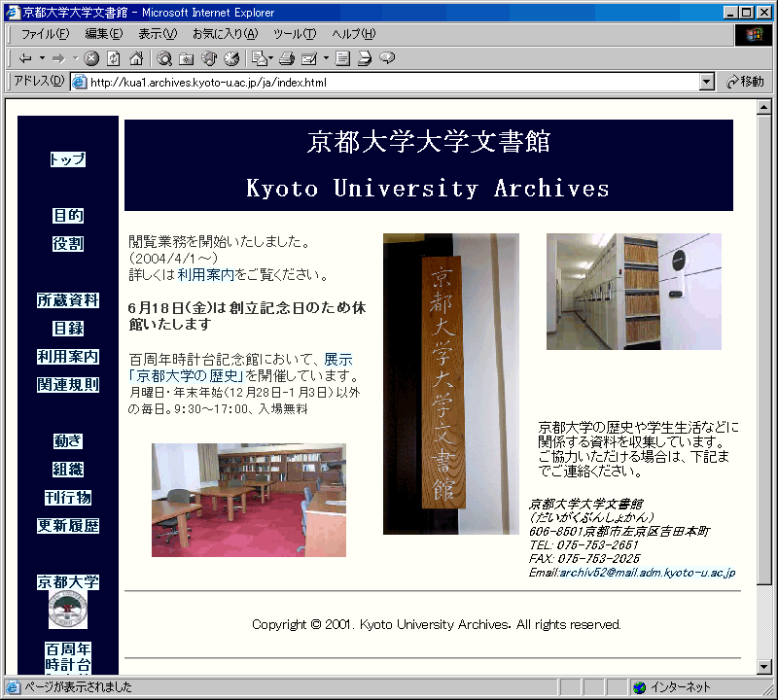Go to the Home page icon

[x=136, y=58]
